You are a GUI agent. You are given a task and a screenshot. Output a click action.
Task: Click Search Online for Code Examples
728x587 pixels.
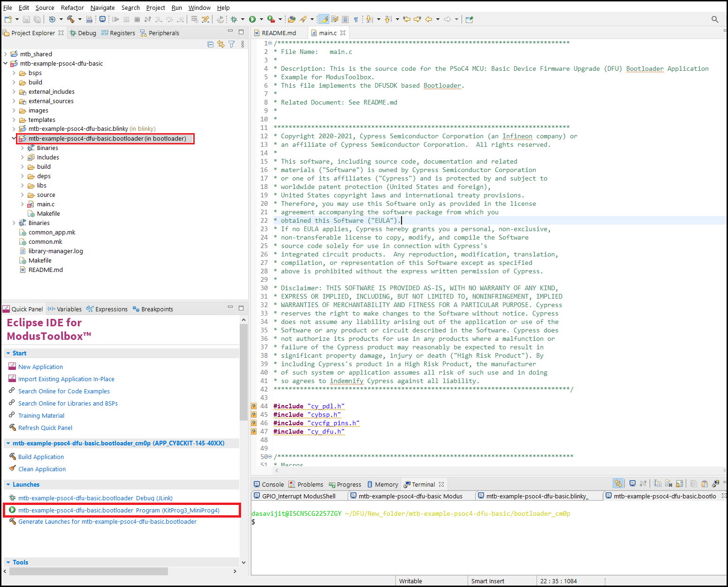(x=64, y=391)
